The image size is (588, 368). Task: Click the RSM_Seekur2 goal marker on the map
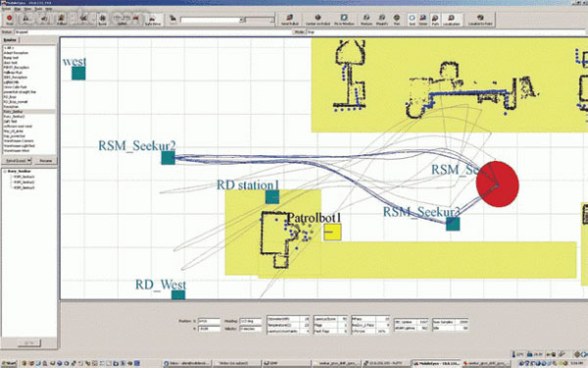click(169, 158)
